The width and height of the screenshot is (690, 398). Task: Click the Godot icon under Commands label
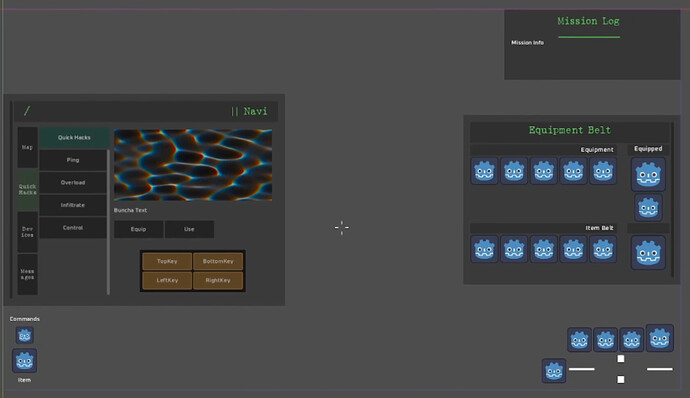[x=25, y=335]
